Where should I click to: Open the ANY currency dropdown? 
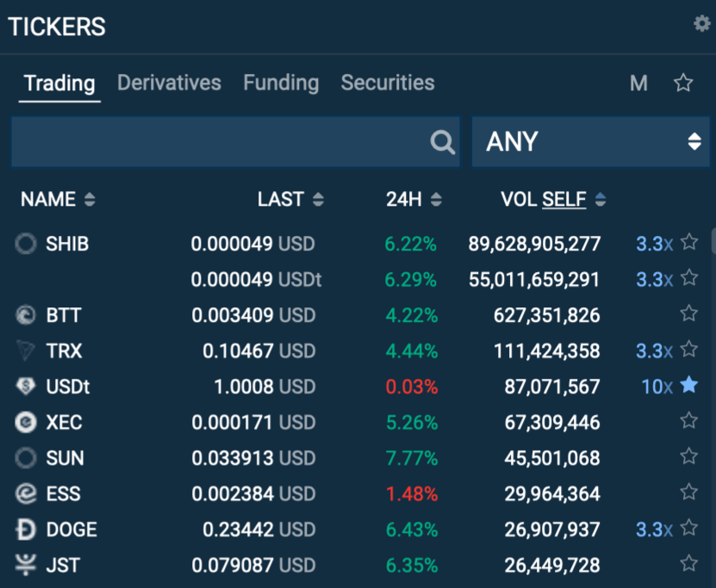click(x=590, y=142)
